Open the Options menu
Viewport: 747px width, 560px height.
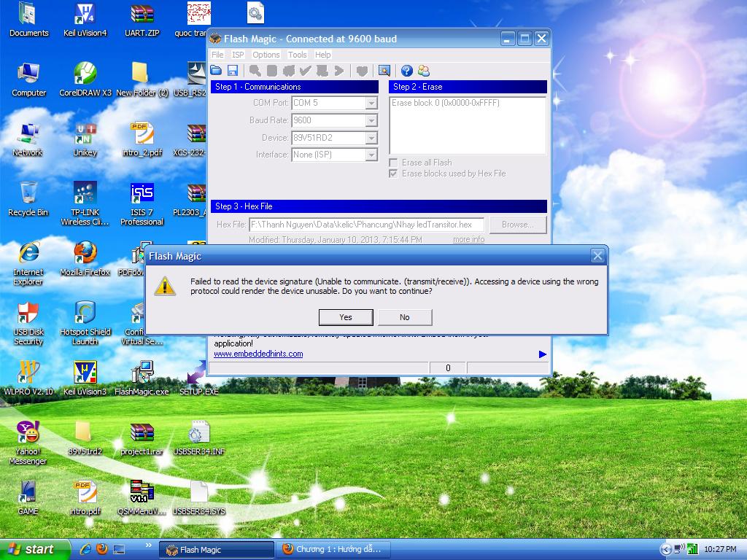click(x=266, y=55)
